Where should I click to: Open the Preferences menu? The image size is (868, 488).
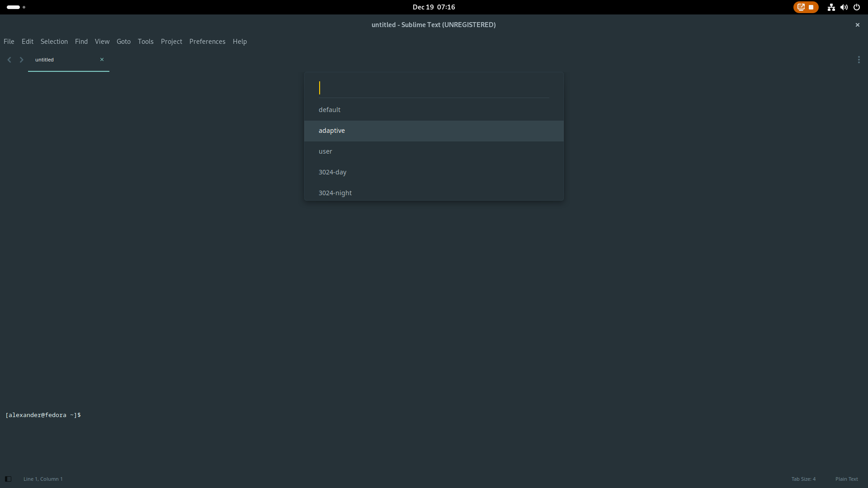(208, 41)
